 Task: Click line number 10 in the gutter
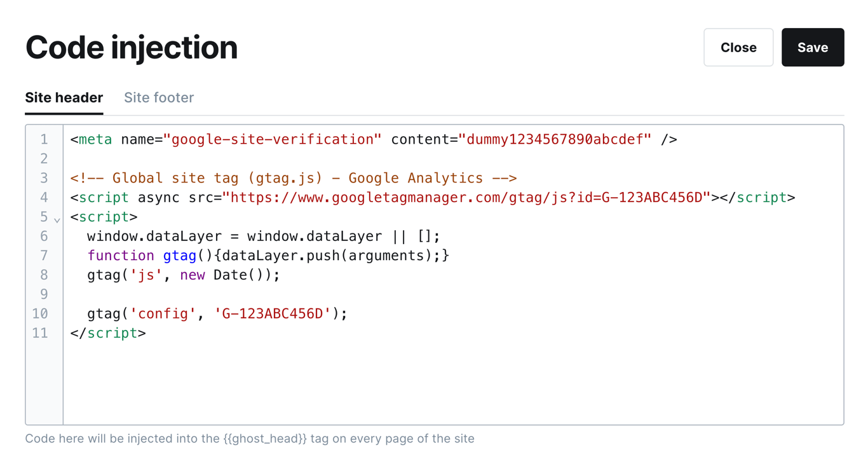coord(40,313)
